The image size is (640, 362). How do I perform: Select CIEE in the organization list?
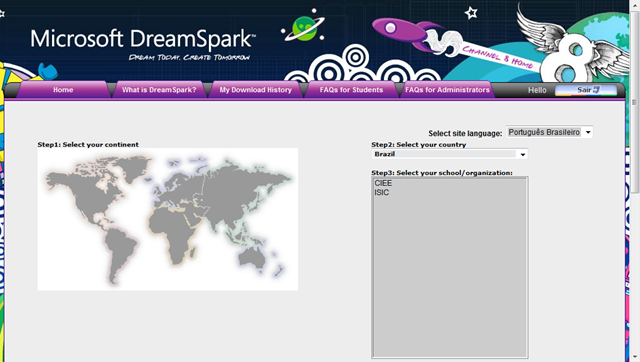pos(449,183)
